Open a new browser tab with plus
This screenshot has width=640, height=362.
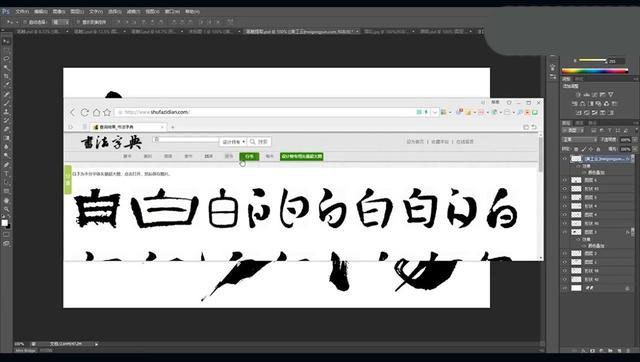pos(173,127)
